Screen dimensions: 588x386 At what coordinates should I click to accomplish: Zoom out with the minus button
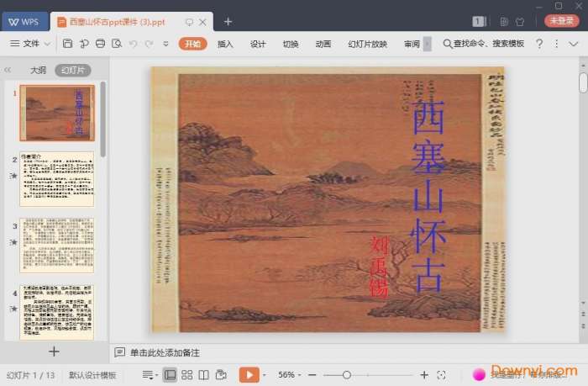coord(312,375)
